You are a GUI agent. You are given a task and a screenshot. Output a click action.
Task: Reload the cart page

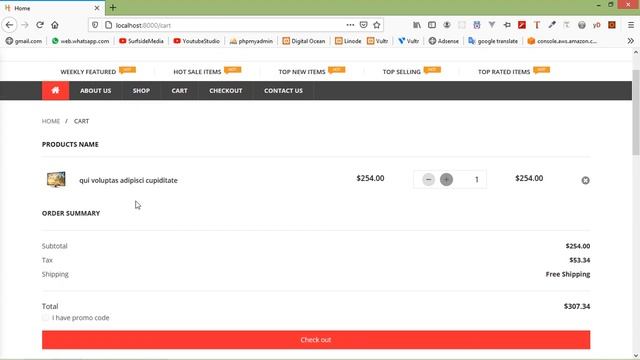[40, 25]
